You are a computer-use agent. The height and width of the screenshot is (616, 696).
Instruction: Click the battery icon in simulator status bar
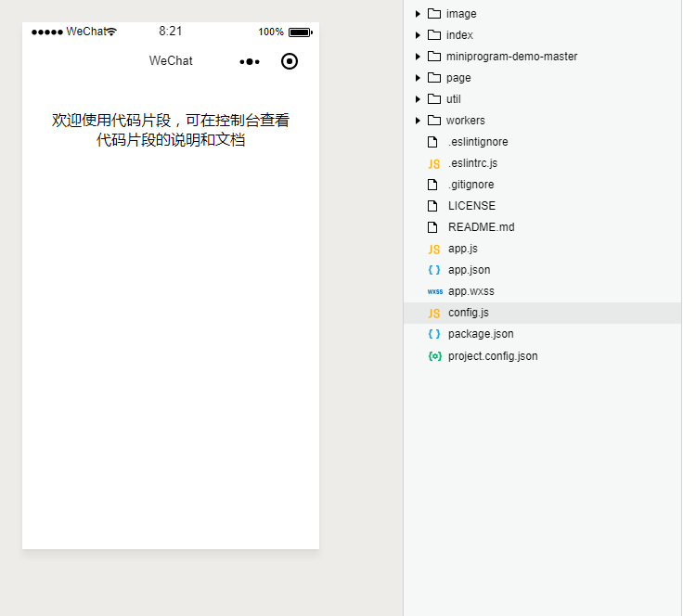tap(301, 32)
